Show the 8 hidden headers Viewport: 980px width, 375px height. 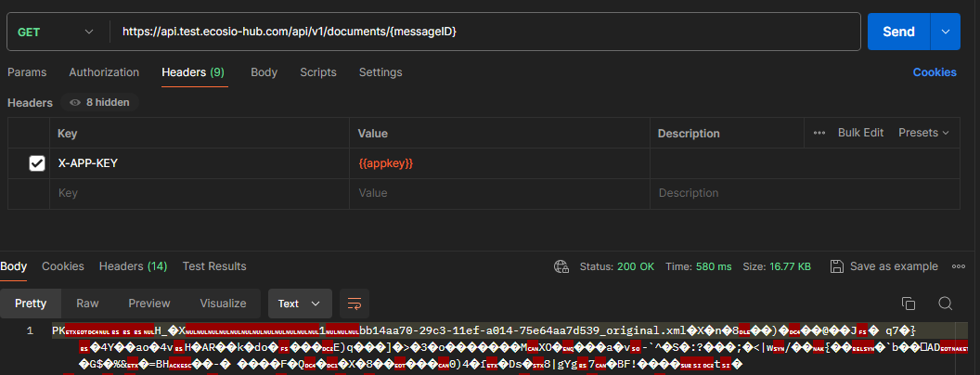click(99, 102)
